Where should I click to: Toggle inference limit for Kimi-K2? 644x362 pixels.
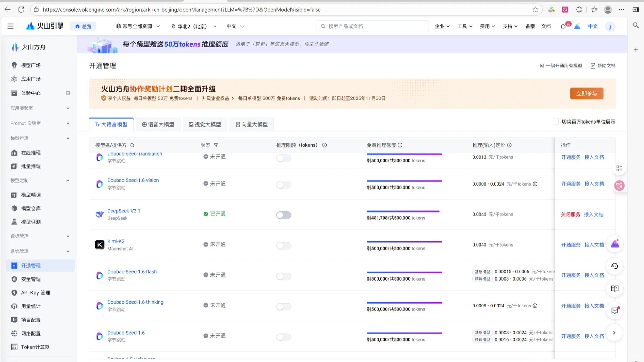click(284, 245)
